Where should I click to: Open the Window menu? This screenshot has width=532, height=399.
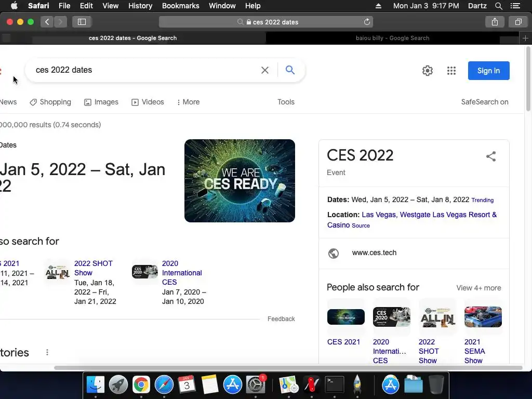222,6
